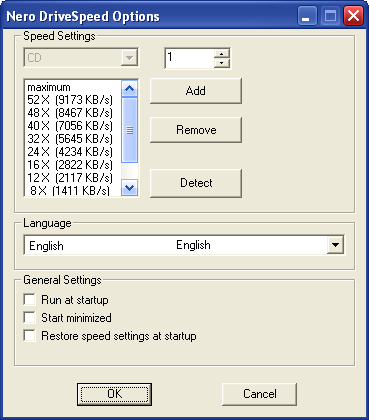Select 52 X (9173 KB/s) speed entry
This screenshot has width=369, height=420.
(x=73, y=100)
